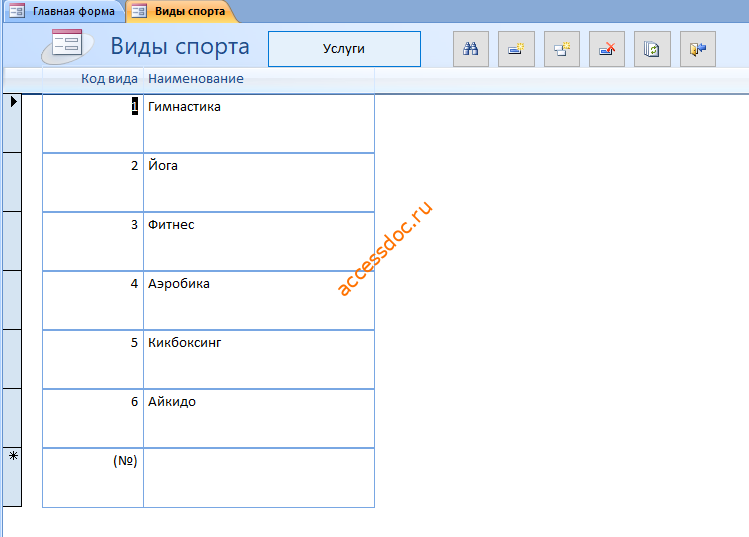Viewport: 749px width, 537px height.
Task: Select the Айкидо row via its record selector
Action: click(12, 419)
